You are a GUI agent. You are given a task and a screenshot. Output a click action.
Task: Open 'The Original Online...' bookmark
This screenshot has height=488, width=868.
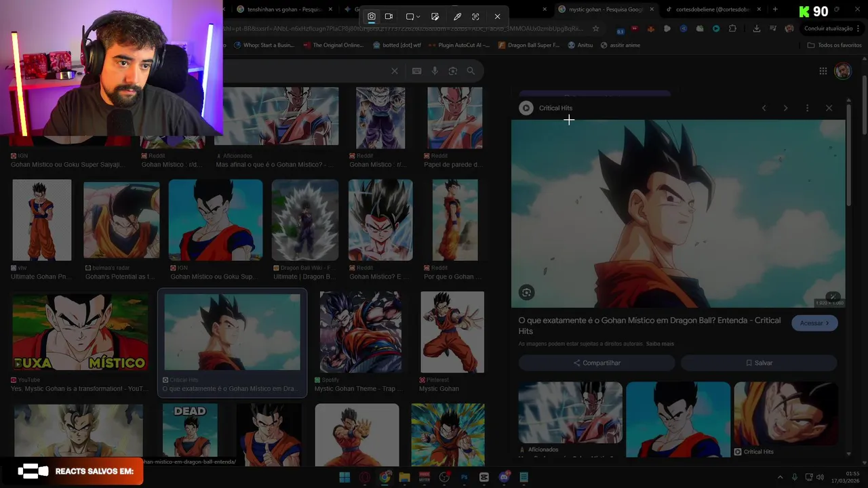pos(334,45)
